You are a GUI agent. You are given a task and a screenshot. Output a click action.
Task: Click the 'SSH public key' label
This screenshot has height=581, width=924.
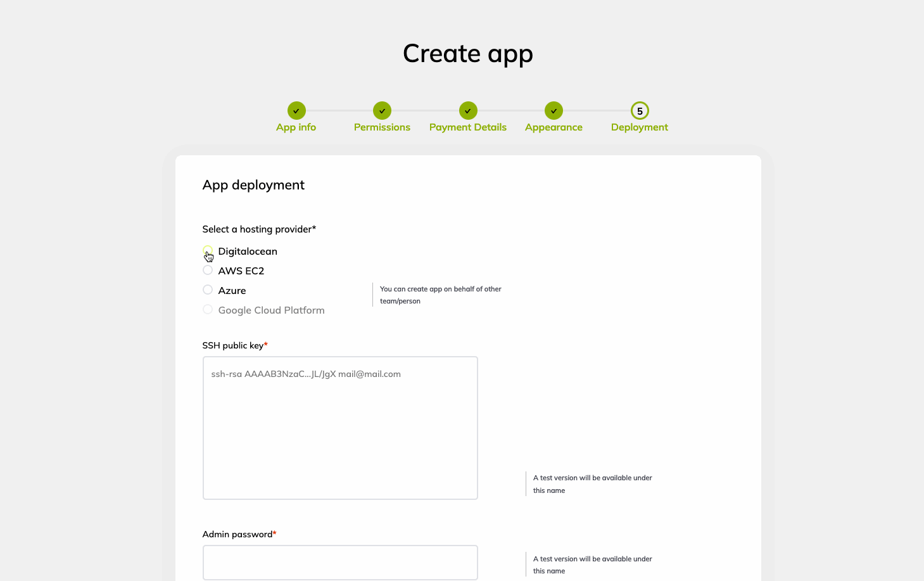pyautogui.click(x=235, y=345)
